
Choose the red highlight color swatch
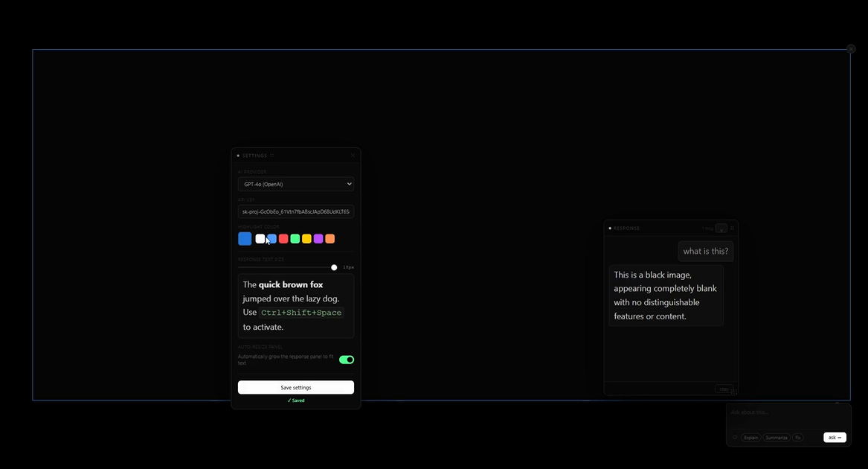(x=283, y=238)
